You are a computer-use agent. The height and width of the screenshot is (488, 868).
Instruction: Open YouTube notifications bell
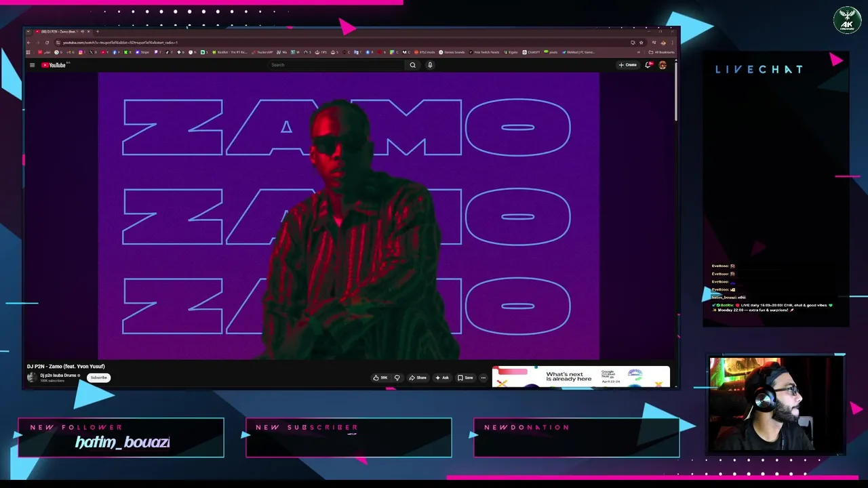(x=648, y=65)
